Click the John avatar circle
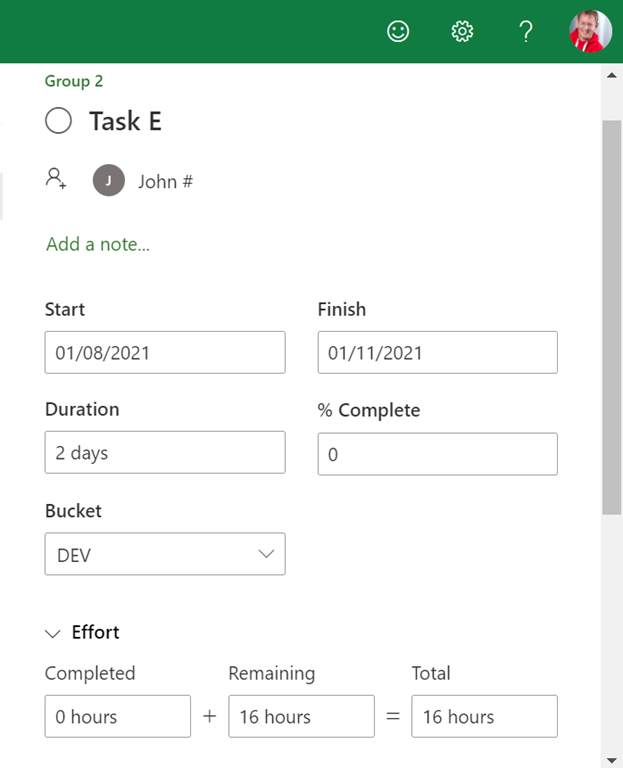This screenshot has height=768, width=623. (108, 181)
